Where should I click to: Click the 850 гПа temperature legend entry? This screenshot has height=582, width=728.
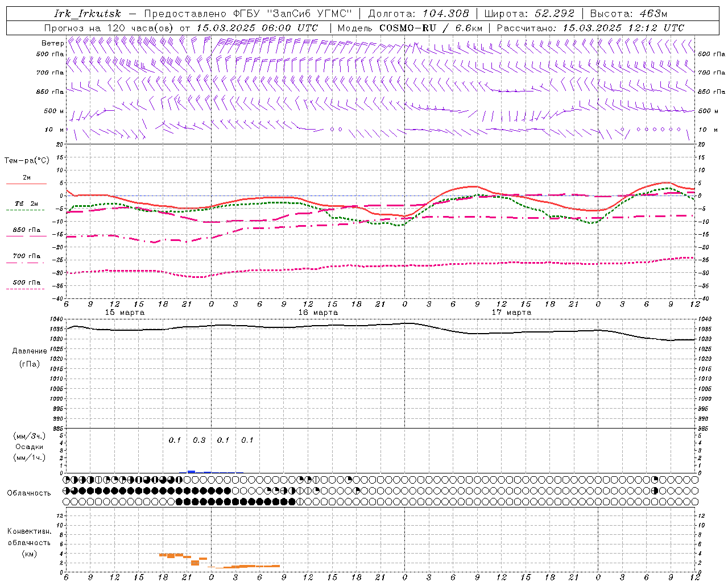click(26, 230)
